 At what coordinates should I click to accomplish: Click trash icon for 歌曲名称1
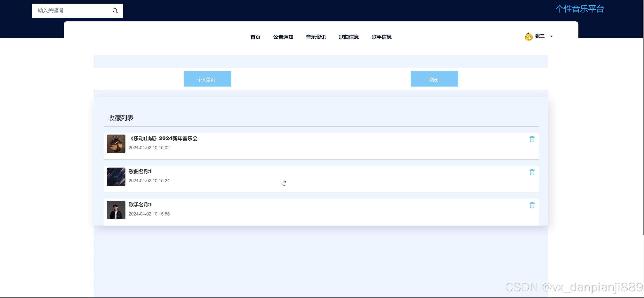[x=532, y=172]
